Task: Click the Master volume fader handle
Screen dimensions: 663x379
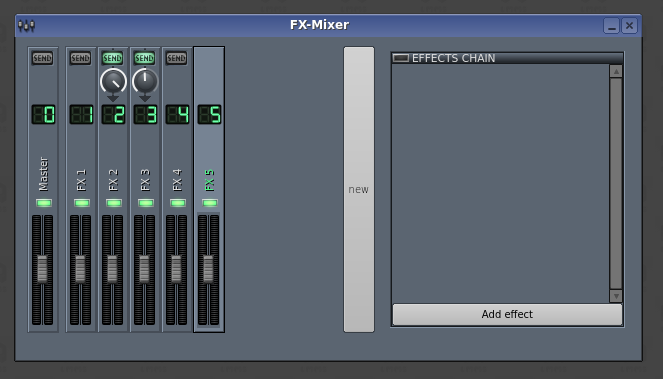Action: pyautogui.click(x=42, y=269)
